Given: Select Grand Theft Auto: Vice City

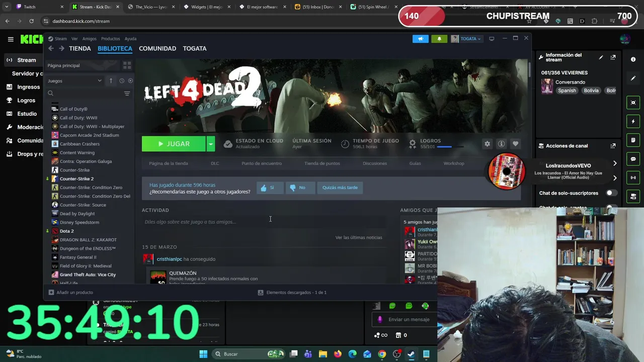Looking at the screenshot, I should pos(88,275).
